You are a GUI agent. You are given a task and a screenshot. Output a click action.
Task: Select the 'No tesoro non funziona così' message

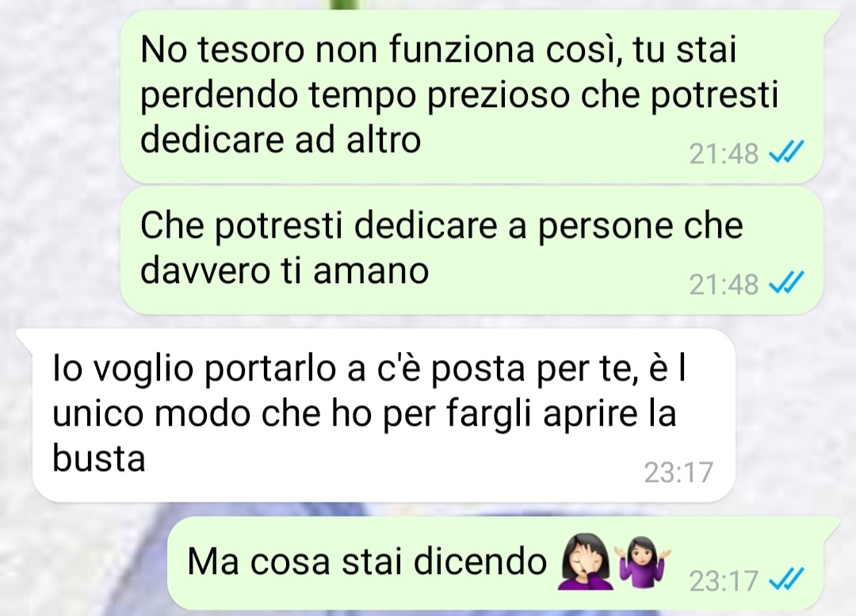[x=472, y=96]
